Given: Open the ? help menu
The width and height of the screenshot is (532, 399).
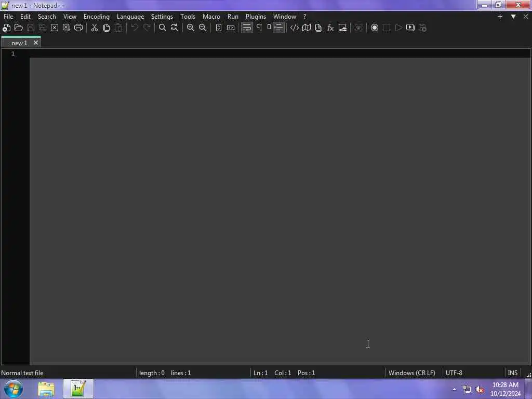Looking at the screenshot, I should point(304,16).
